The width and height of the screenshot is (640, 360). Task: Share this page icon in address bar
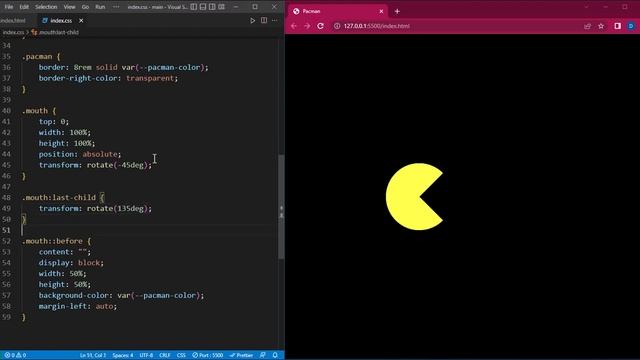tap(587, 26)
